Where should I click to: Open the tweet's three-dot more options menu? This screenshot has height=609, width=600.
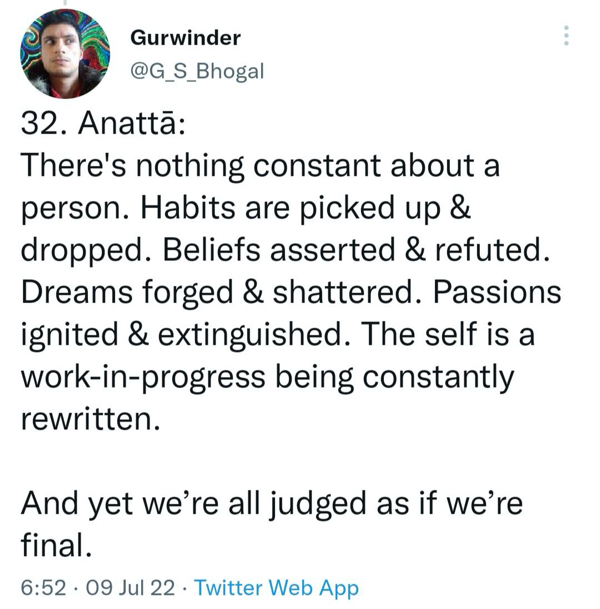click(567, 36)
